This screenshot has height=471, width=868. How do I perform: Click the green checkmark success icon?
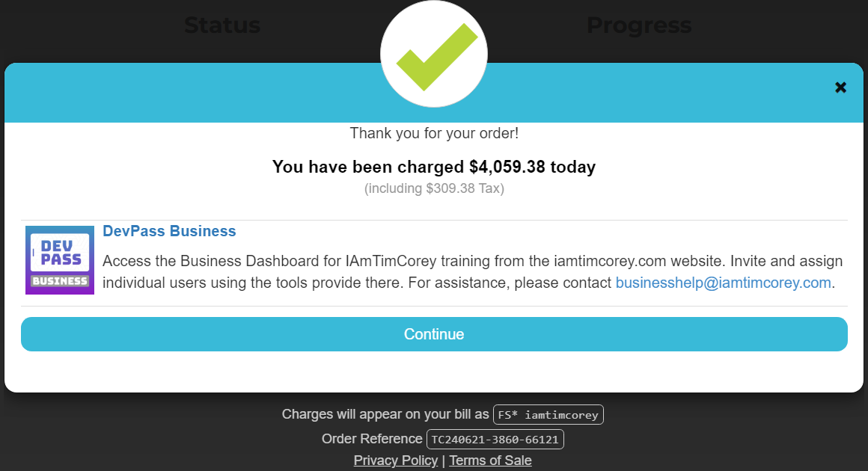(x=434, y=55)
